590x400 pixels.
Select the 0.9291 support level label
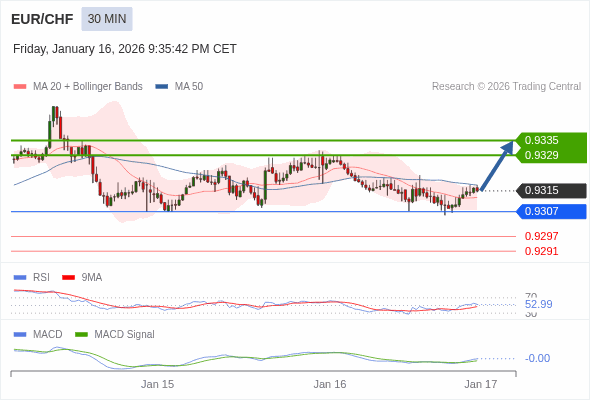pos(541,251)
